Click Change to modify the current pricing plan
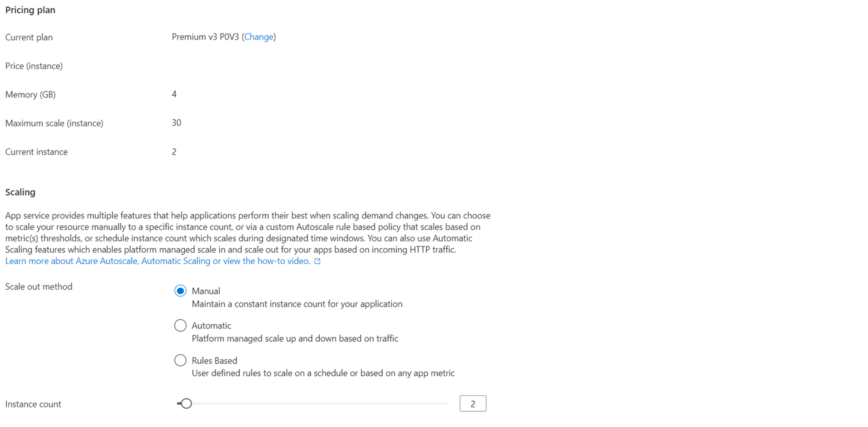This screenshot has width=868, height=427. (x=259, y=37)
